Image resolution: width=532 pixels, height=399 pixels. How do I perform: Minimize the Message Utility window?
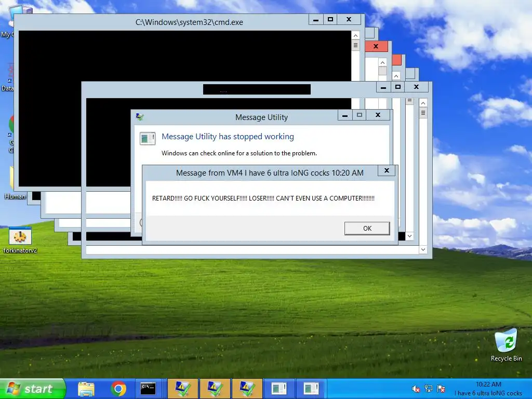click(345, 115)
